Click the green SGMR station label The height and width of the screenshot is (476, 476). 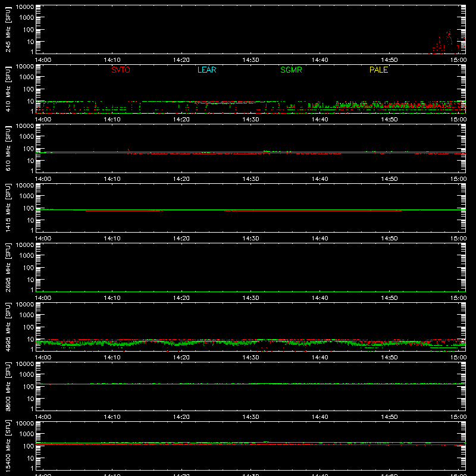[x=291, y=70]
